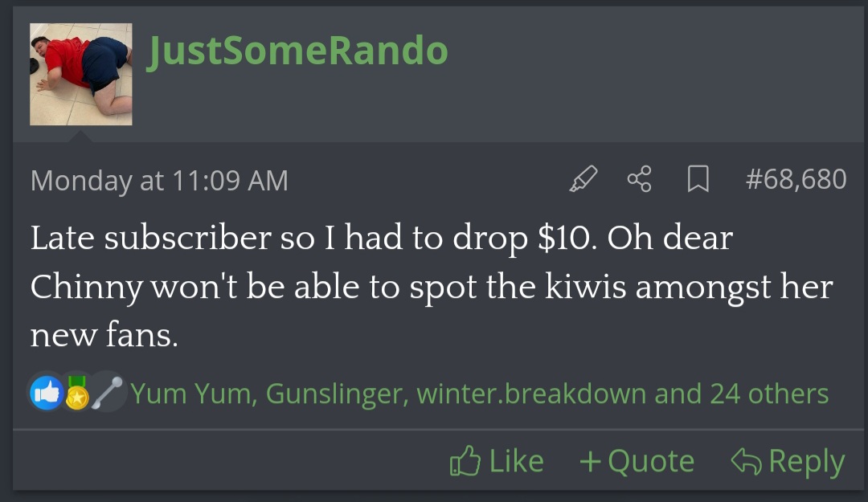Bookmark this post with the bookmark icon

[x=698, y=179]
